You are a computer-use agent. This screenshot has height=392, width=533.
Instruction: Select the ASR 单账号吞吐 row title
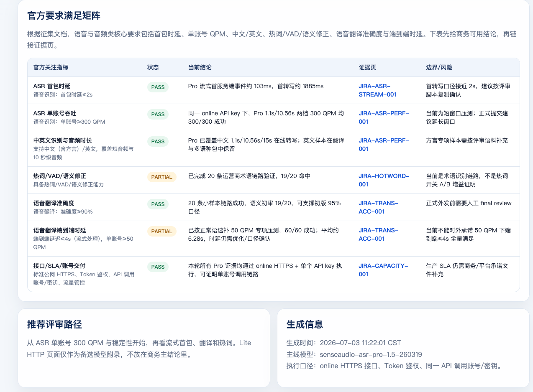click(x=54, y=113)
